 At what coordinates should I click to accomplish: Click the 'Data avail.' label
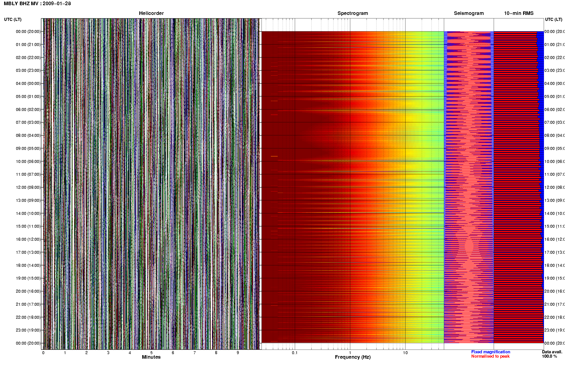click(552, 352)
